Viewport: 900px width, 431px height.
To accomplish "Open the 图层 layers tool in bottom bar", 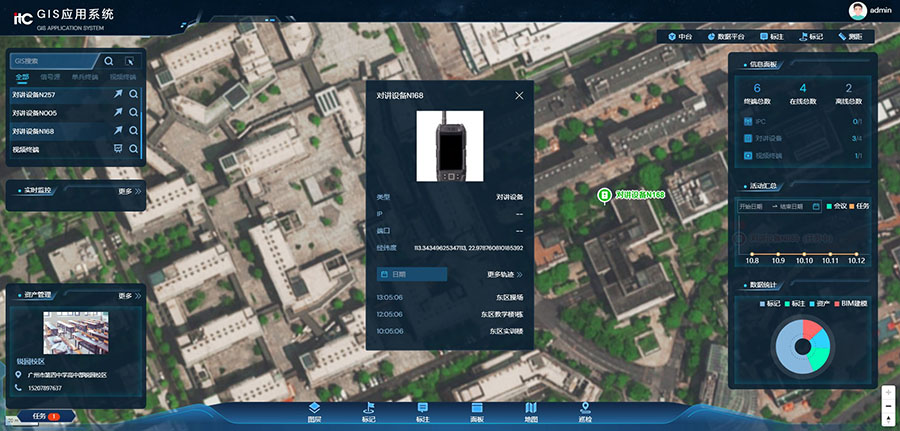I will 314,409.
